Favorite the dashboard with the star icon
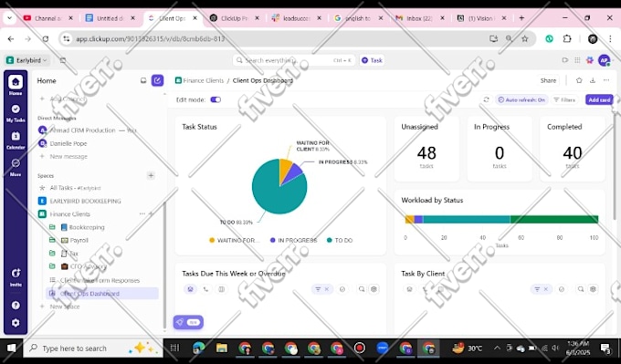The width and height of the screenshot is (621, 364). (579, 80)
